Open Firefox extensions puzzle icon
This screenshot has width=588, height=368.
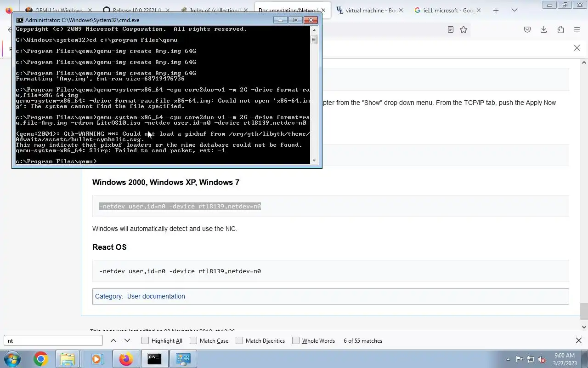(560, 29)
